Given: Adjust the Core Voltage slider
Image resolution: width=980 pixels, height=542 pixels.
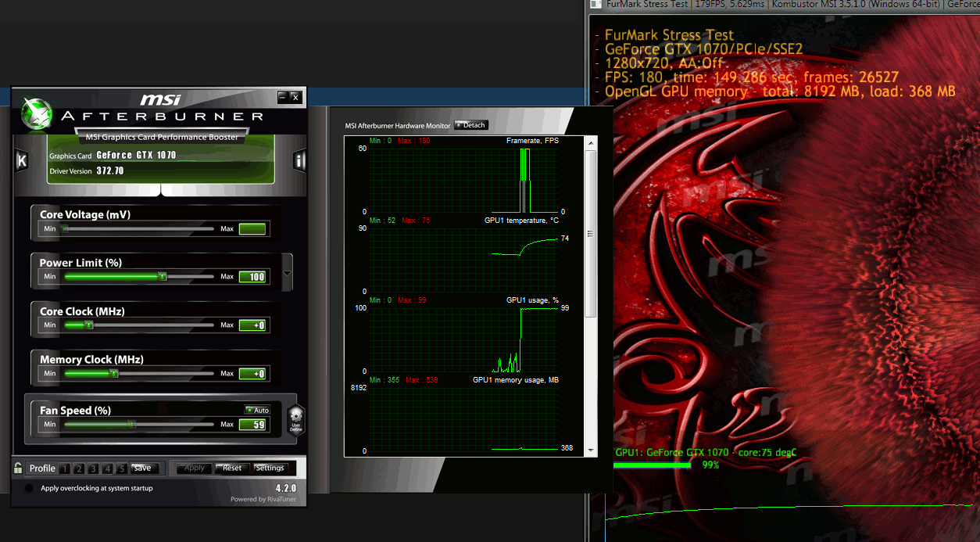Looking at the screenshot, I should tap(138, 229).
